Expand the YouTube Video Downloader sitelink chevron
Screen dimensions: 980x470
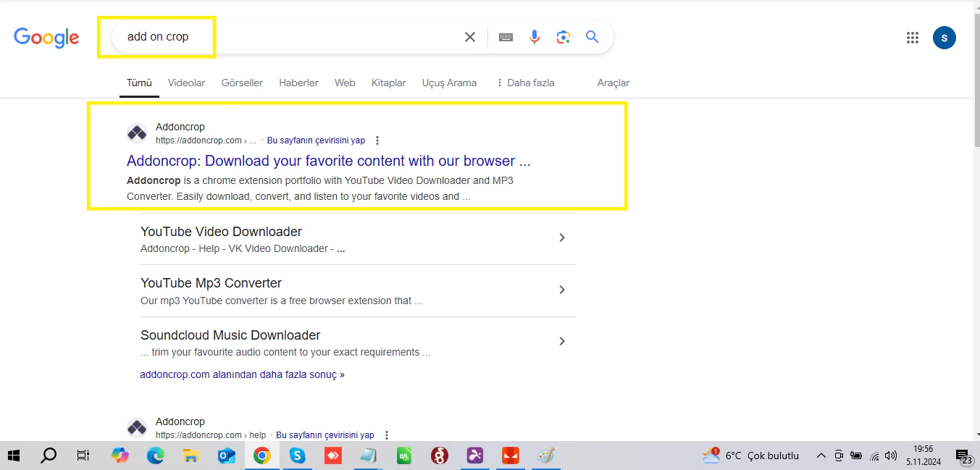562,237
